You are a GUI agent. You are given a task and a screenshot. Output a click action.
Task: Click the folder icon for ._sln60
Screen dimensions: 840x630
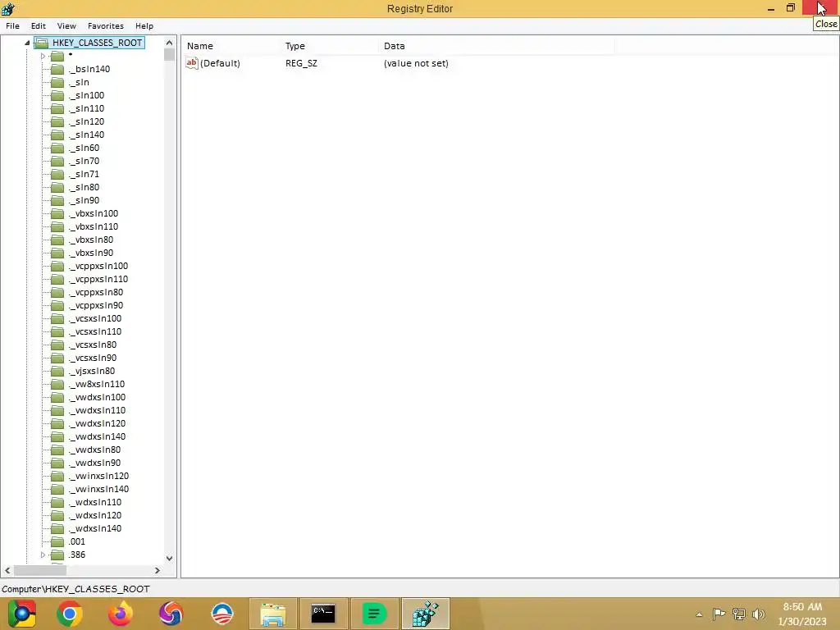coord(57,148)
